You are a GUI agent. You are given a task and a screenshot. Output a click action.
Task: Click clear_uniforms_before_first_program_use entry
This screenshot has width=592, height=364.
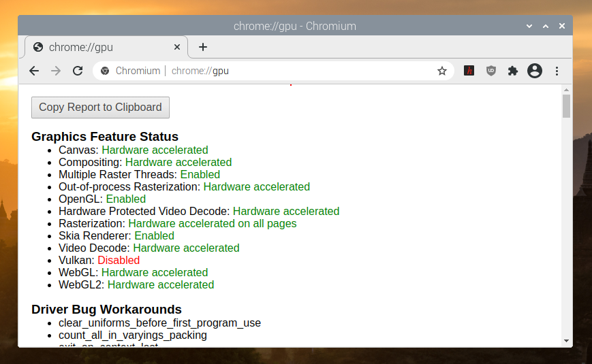(x=159, y=323)
